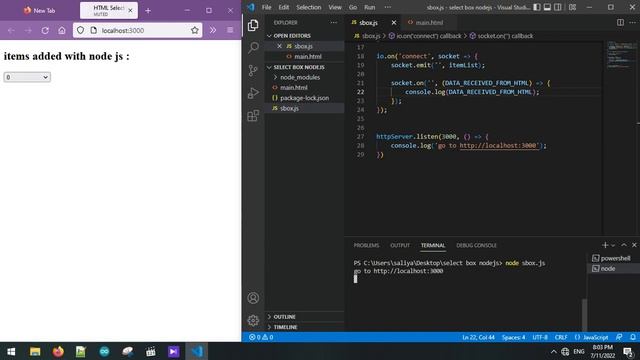
Task: Open the launch profile dropdown arrow
Action: 613,245
